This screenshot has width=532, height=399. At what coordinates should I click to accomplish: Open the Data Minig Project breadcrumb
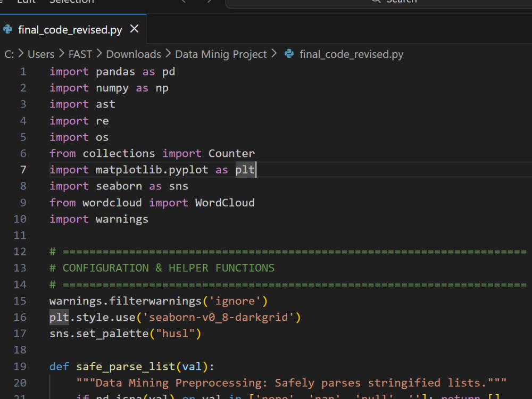[x=221, y=54]
